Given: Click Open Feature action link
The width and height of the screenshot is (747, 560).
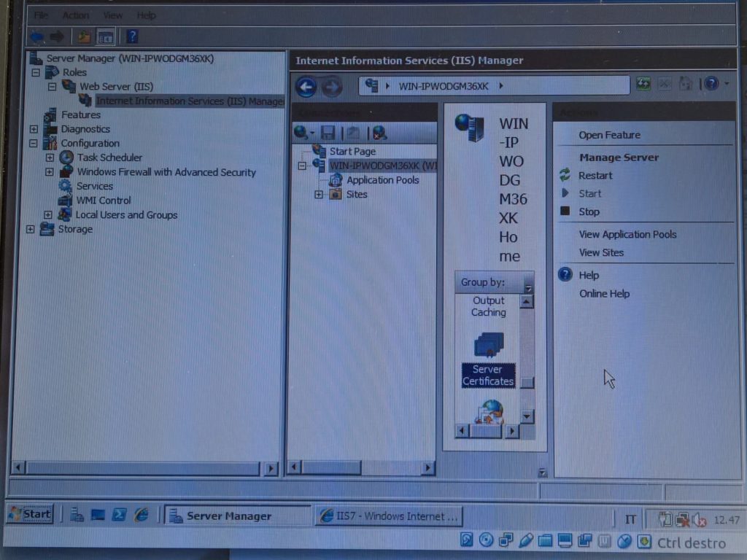Looking at the screenshot, I should click(x=609, y=135).
